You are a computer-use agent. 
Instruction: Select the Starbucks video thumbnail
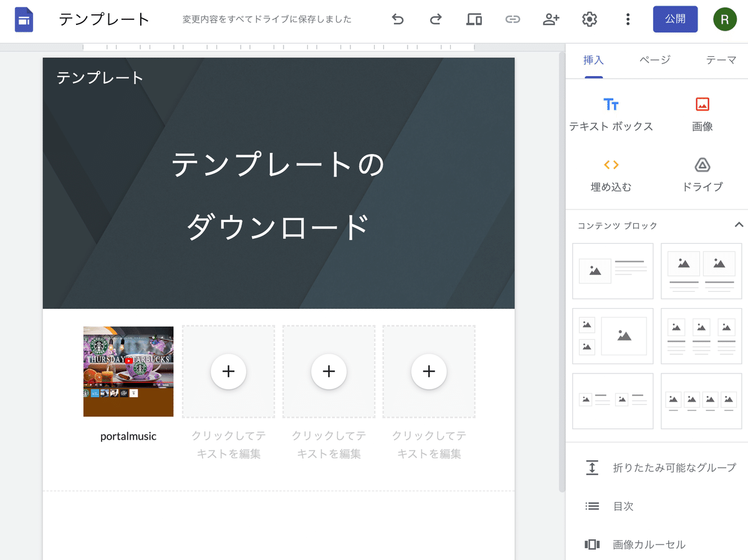128,372
